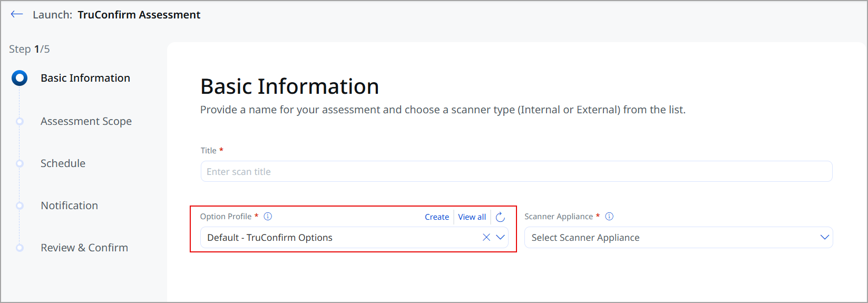Screen dimensions: 868x303
Task: Clear the selected Option Profile
Action: pos(486,237)
